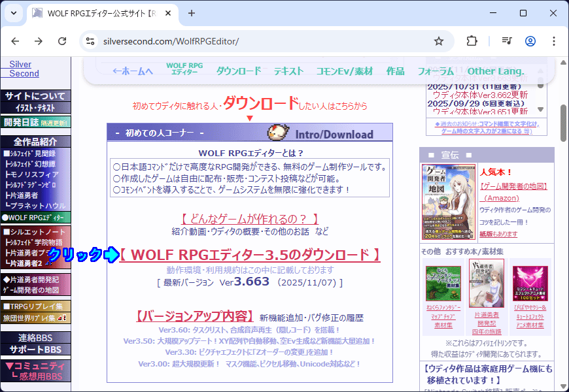This screenshot has width=569, height=392.
Task: Open the Chrome extensions puzzle icon
Action: pos(472,41)
